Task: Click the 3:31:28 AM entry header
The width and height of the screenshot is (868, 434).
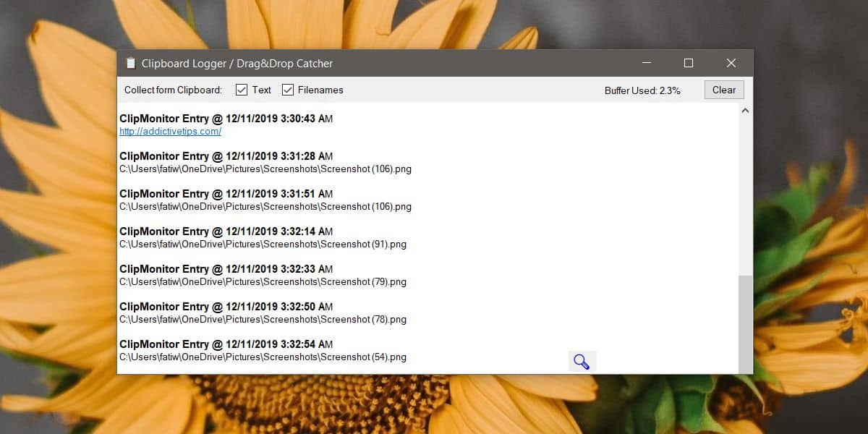Action: click(x=226, y=156)
